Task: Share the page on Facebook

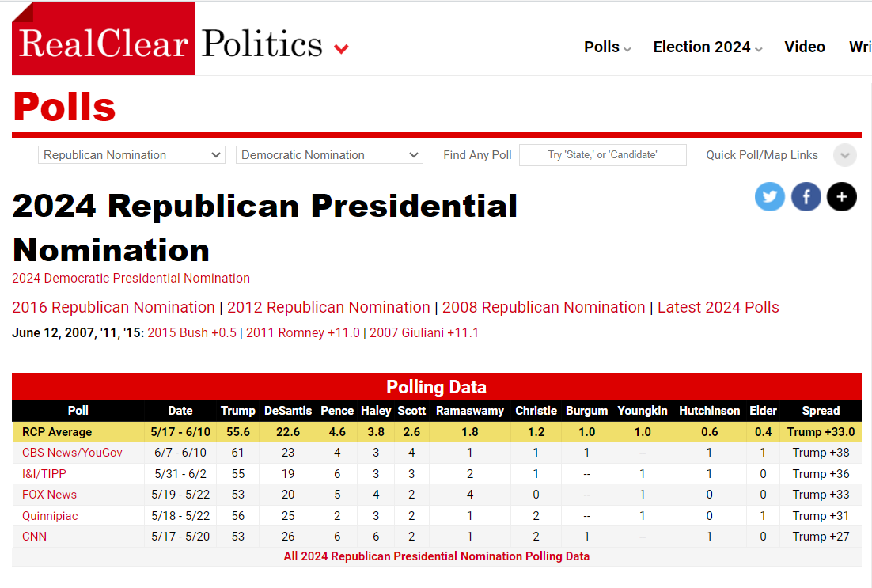Action: (x=806, y=196)
